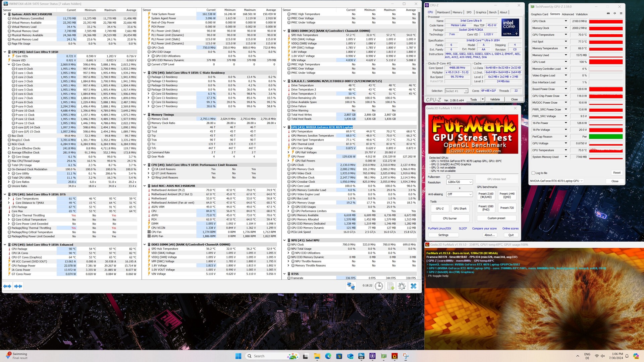Click the HWiNFO expand-columns left-right arrows icon
Screen dimensions: 644x362
tap(7, 286)
